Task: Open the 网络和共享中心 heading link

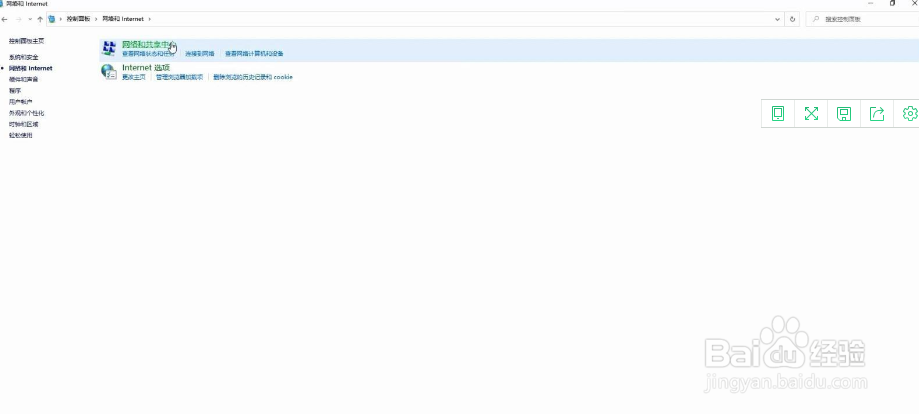Action: [x=148, y=45]
